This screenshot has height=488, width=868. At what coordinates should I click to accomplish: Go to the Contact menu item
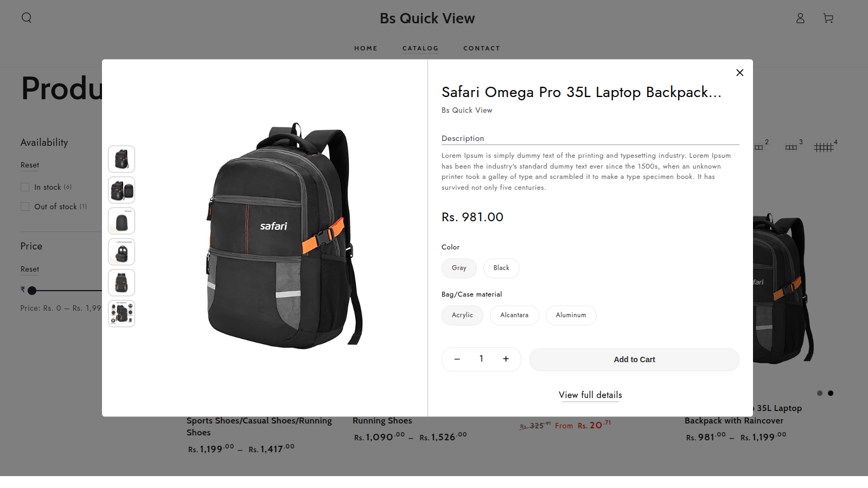coord(482,48)
